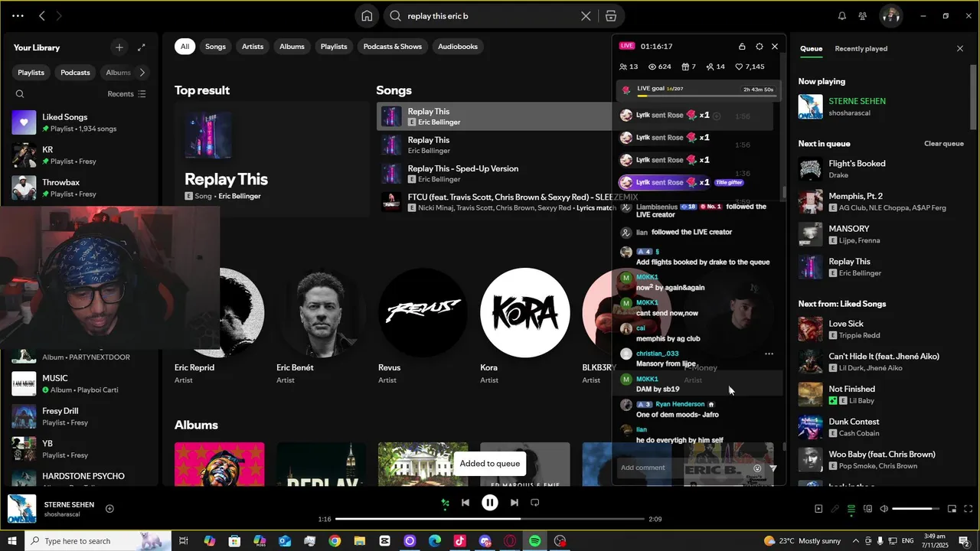Mute the volume with speaker icon
The width and height of the screenshot is (980, 551).
pyautogui.click(x=884, y=509)
